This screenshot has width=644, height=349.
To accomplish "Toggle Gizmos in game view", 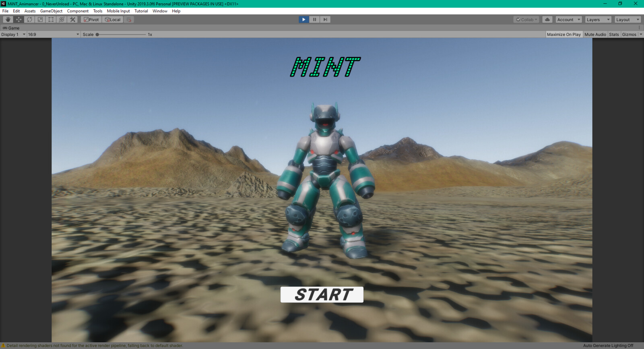I will click(x=629, y=34).
